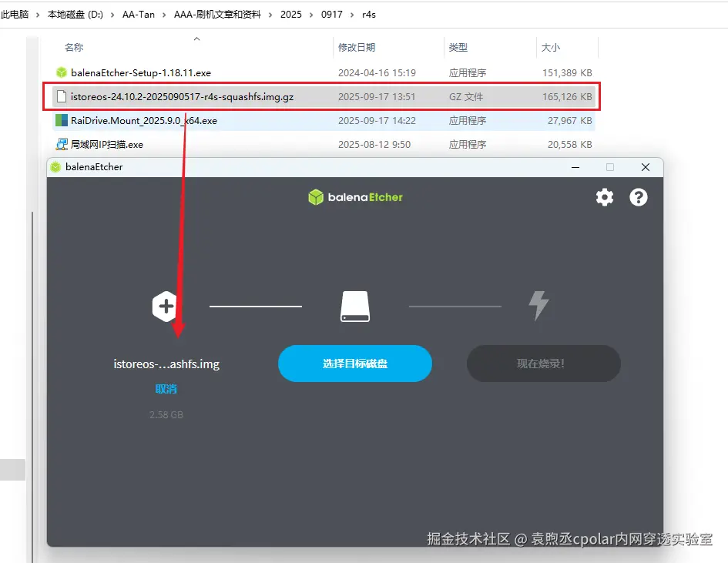728x563 pixels.
Task: Select file 局域网IP扫描.exe
Action: 107,144
